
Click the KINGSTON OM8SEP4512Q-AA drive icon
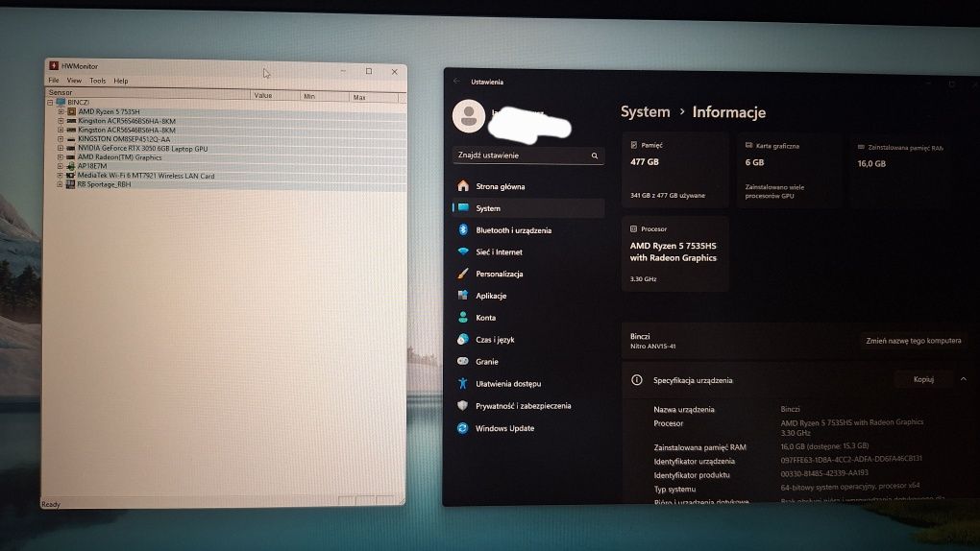[71, 138]
